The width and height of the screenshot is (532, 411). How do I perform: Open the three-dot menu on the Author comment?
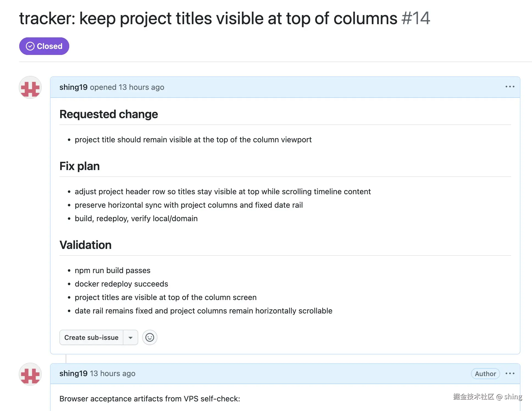(x=510, y=374)
